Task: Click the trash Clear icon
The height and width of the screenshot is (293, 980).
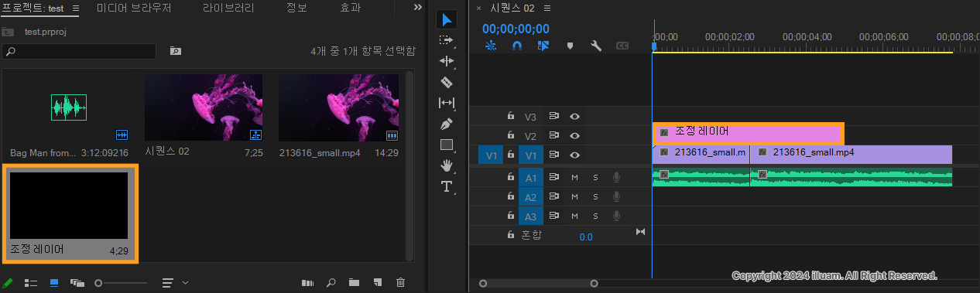Action: [x=400, y=283]
